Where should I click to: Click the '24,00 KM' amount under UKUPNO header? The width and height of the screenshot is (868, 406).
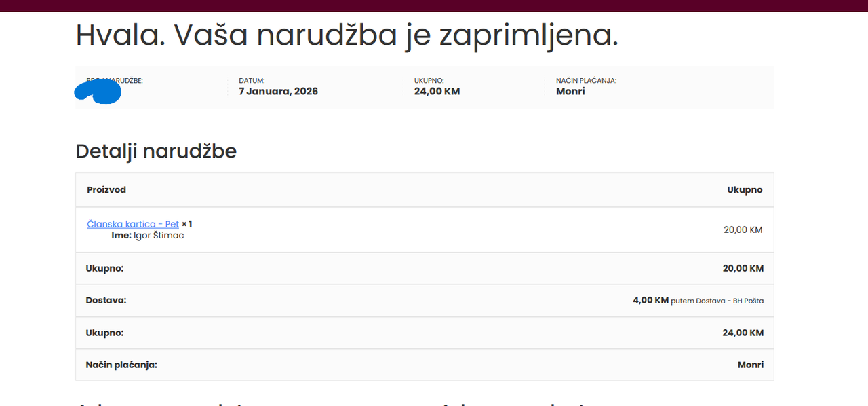437,91
